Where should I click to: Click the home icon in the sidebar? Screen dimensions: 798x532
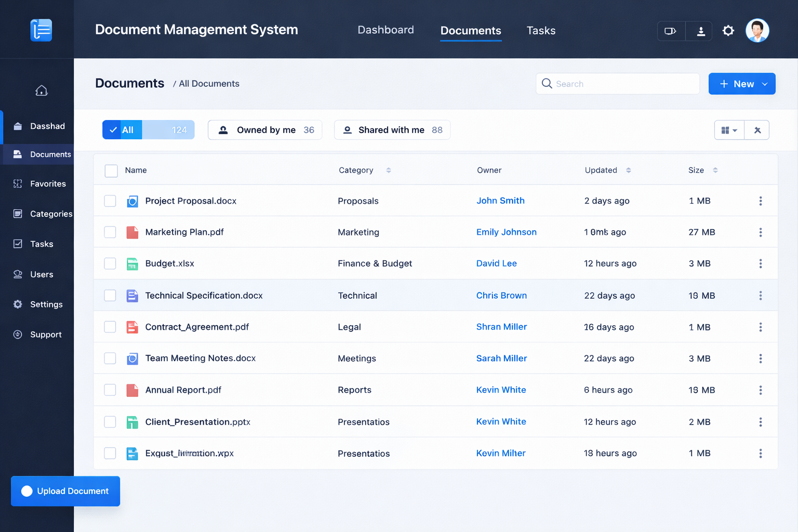[42, 91]
